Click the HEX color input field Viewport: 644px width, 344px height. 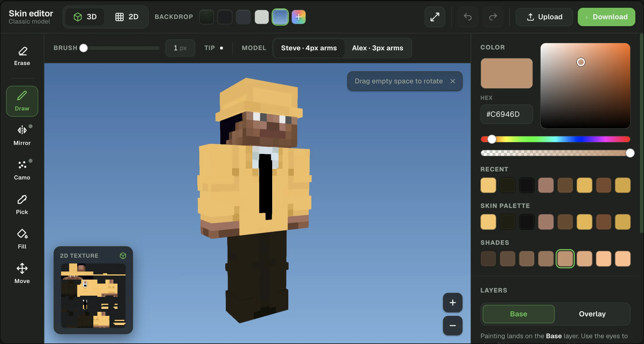(x=507, y=114)
